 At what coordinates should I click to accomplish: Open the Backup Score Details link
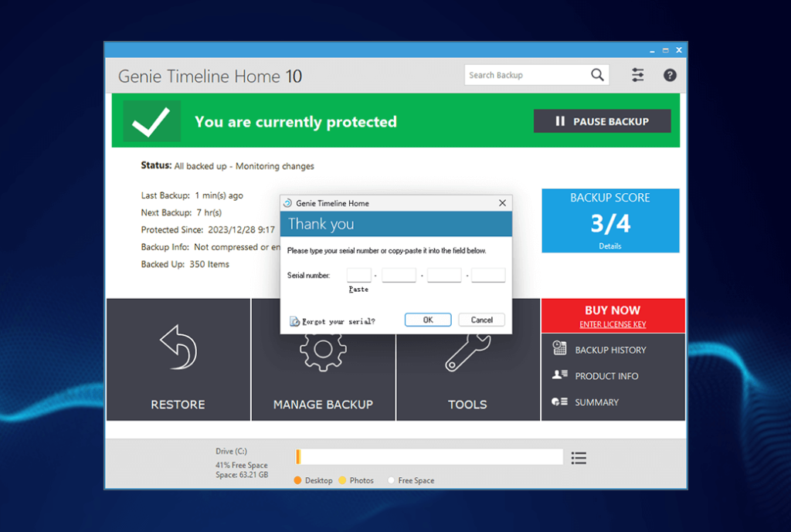click(x=610, y=246)
